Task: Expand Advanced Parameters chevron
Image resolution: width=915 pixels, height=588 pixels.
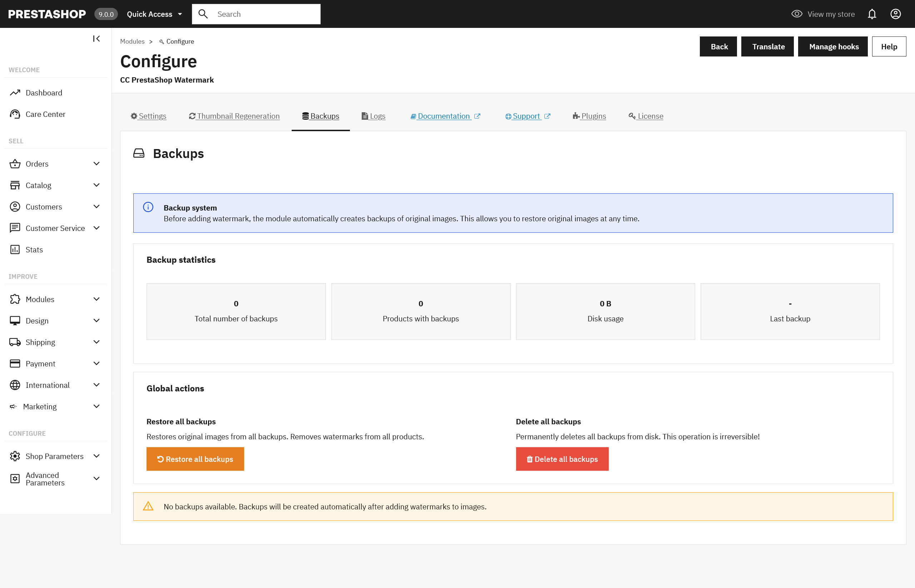Action: pyautogui.click(x=97, y=479)
